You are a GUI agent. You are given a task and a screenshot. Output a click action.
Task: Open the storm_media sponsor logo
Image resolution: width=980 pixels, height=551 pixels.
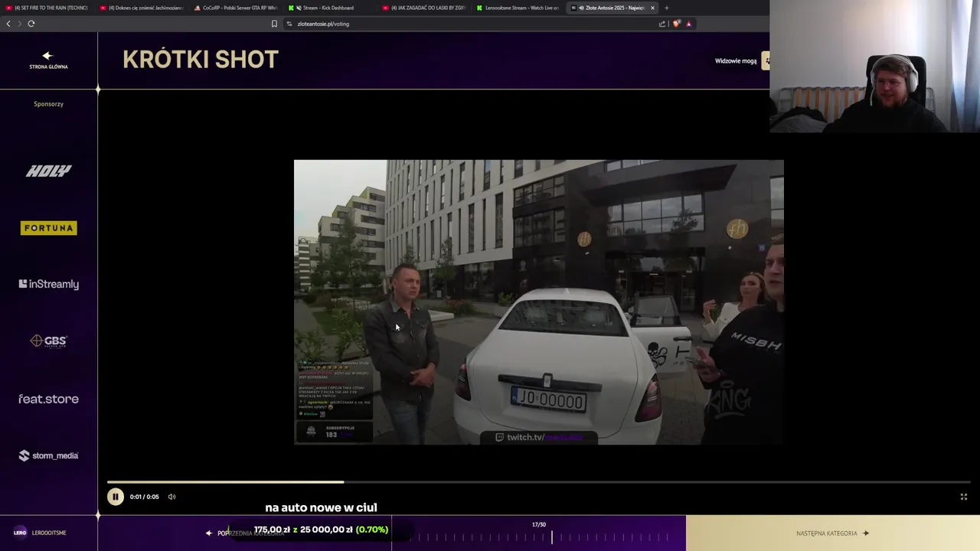(x=48, y=455)
